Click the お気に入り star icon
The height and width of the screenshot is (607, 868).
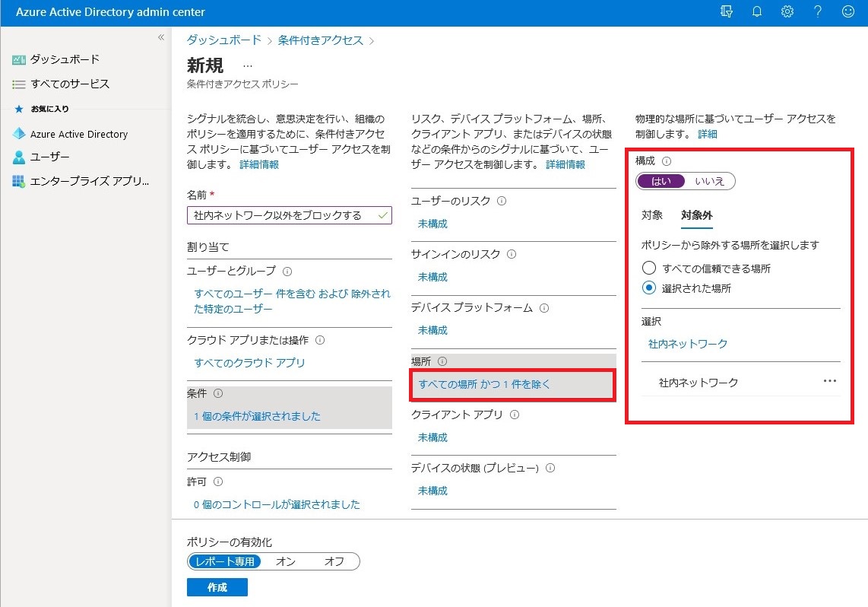tap(19, 109)
